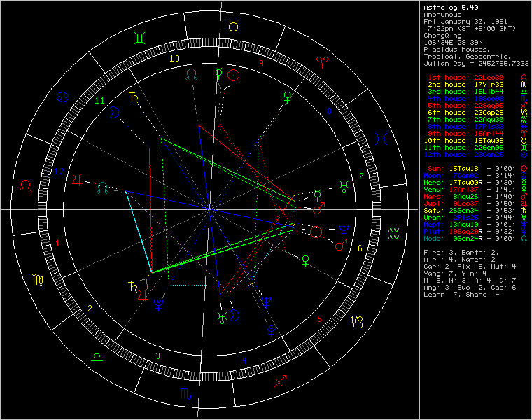Screen dimensions: 532x420
Task: Click the blue Scorpio glyph at the wheel's bottom
Action: 186,393
